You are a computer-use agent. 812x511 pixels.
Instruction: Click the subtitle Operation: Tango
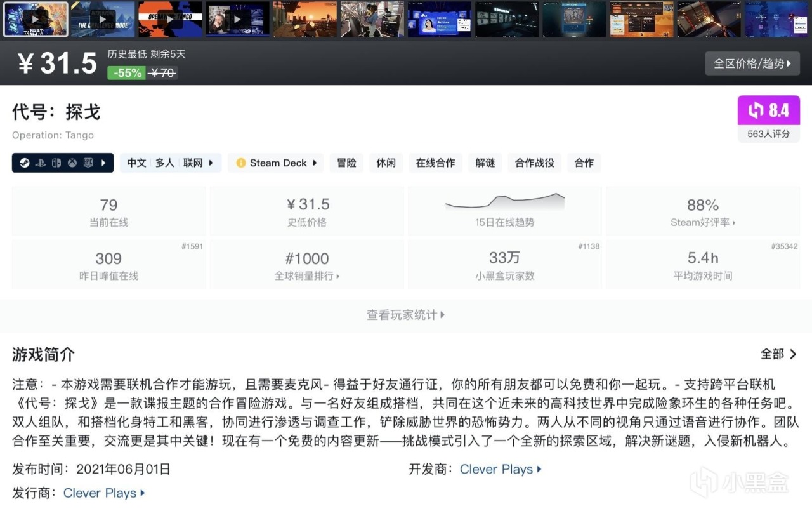click(53, 135)
